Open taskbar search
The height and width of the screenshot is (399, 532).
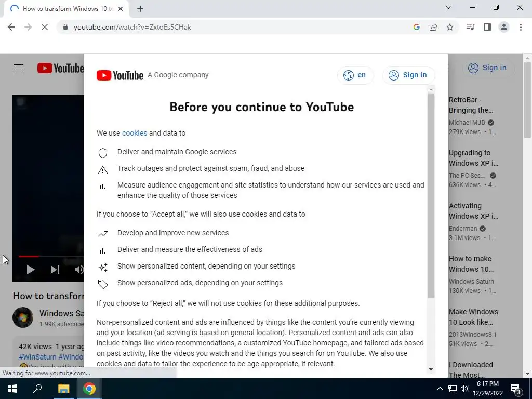pyautogui.click(x=37, y=389)
